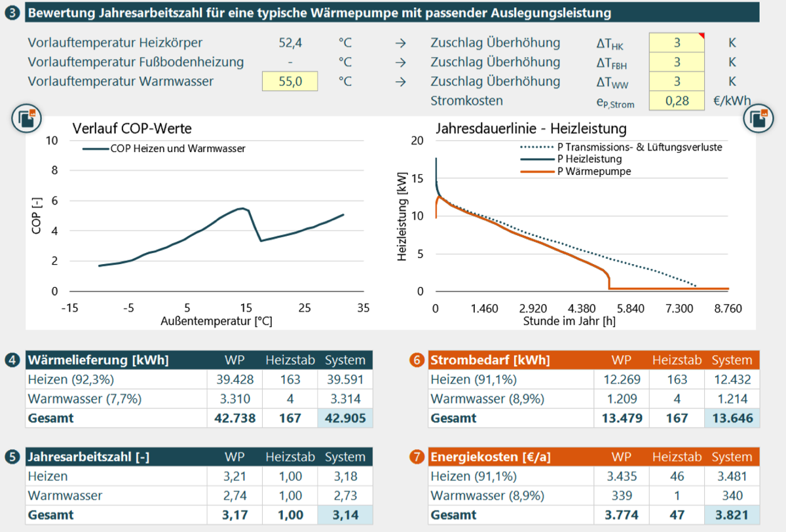
Task: Select the Stromkosten input cell 0,28
Action: click(x=677, y=101)
